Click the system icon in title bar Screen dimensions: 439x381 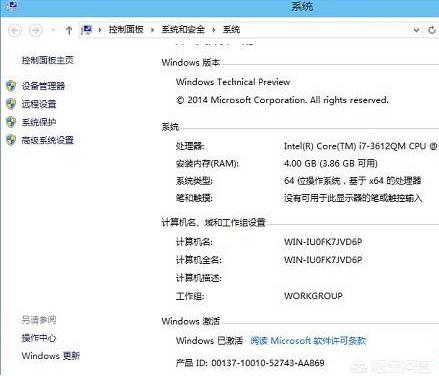click(x=11, y=6)
